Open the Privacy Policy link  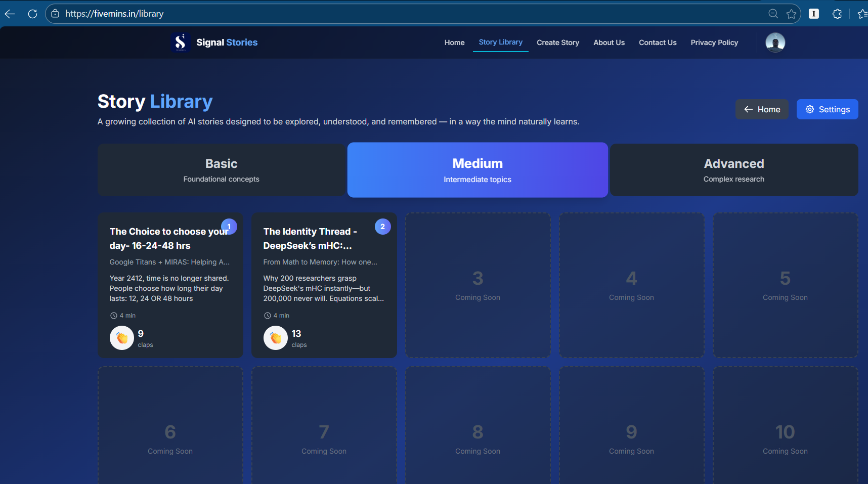(714, 42)
